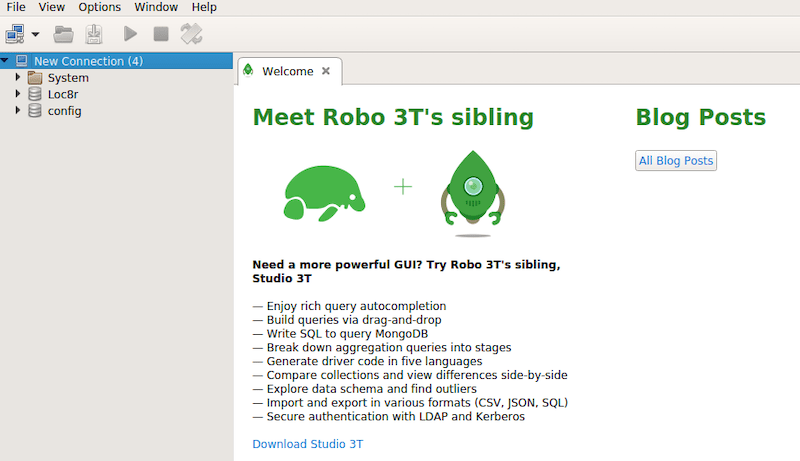Click 'Explore data schema and find outliers' text

[x=371, y=389]
